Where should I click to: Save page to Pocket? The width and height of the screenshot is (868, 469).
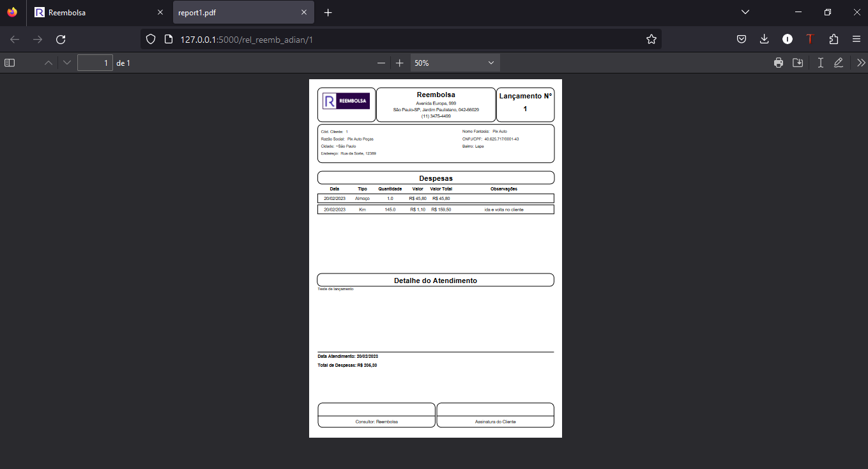pyautogui.click(x=742, y=39)
